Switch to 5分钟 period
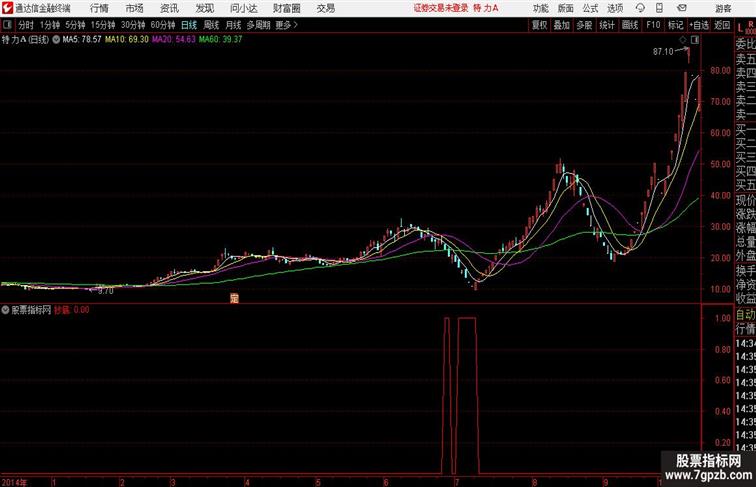This screenshot has height=487, width=756. [x=75, y=25]
